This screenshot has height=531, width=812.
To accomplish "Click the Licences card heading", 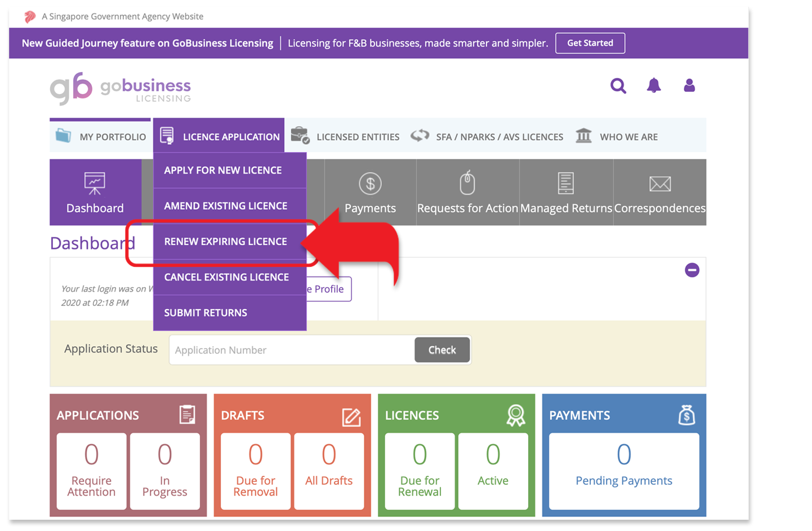I will (x=412, y=416).
